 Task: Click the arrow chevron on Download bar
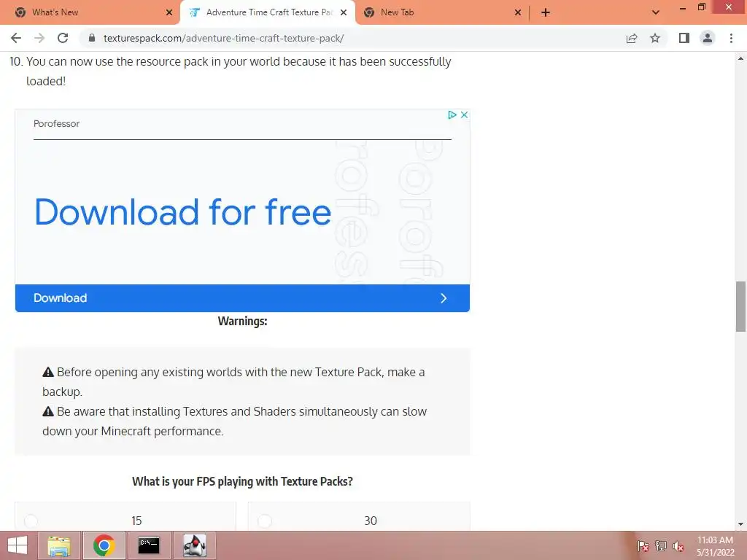[x=444, y=298]
